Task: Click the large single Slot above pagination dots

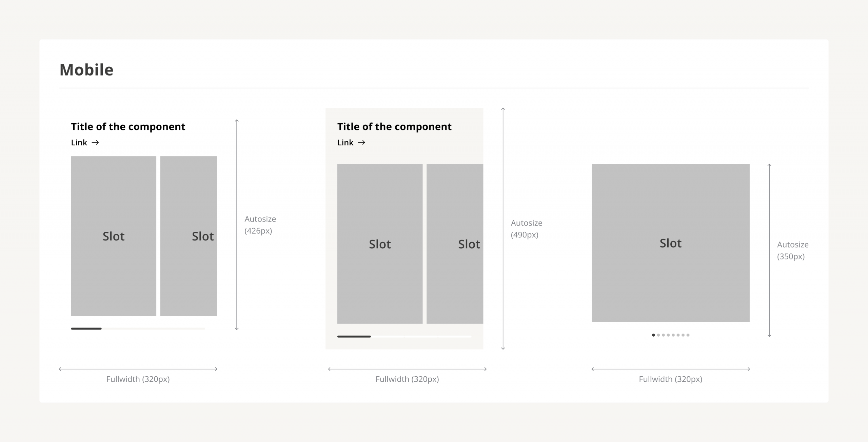Action: click(x=670, y=243)
